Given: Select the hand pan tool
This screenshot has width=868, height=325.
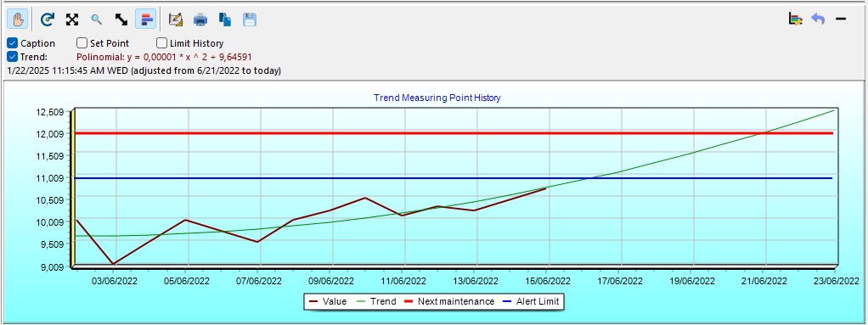Looking at the screenshot, I should click(18, 20).
